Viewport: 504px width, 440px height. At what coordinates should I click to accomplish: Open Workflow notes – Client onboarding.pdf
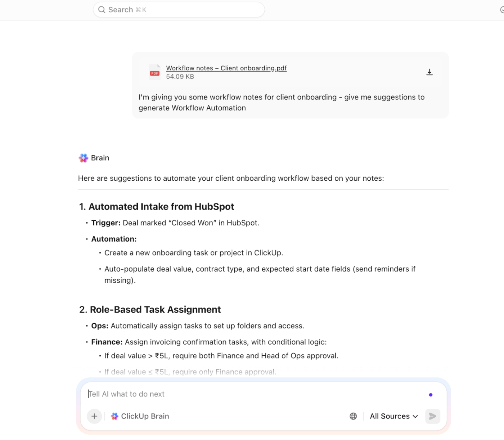(226, 68)
